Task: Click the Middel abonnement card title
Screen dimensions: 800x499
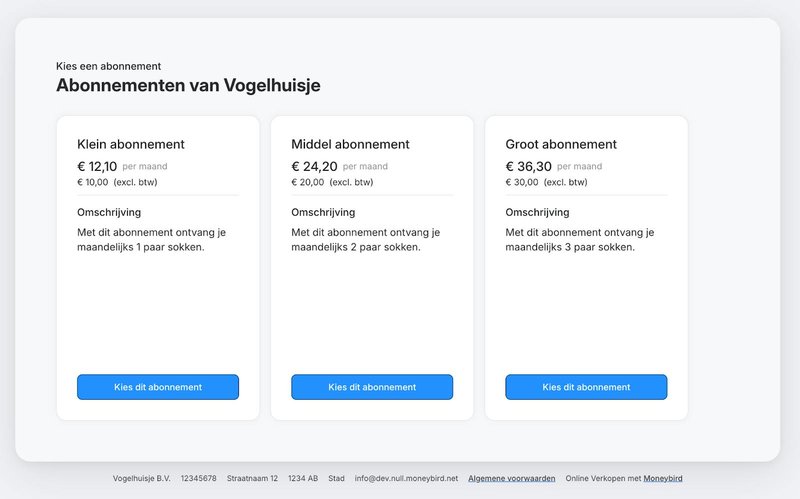Action: (x=350, y=144)
